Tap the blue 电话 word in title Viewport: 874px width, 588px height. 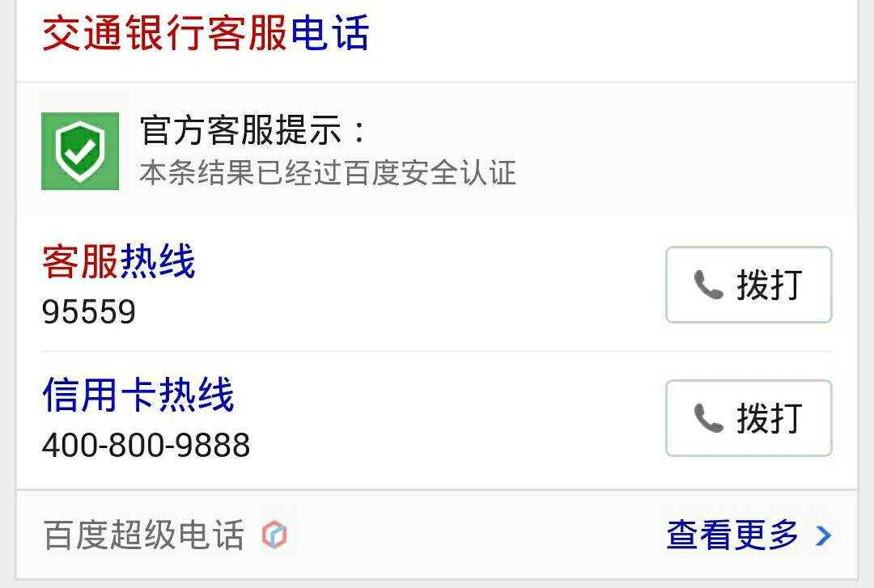[329, 33]
